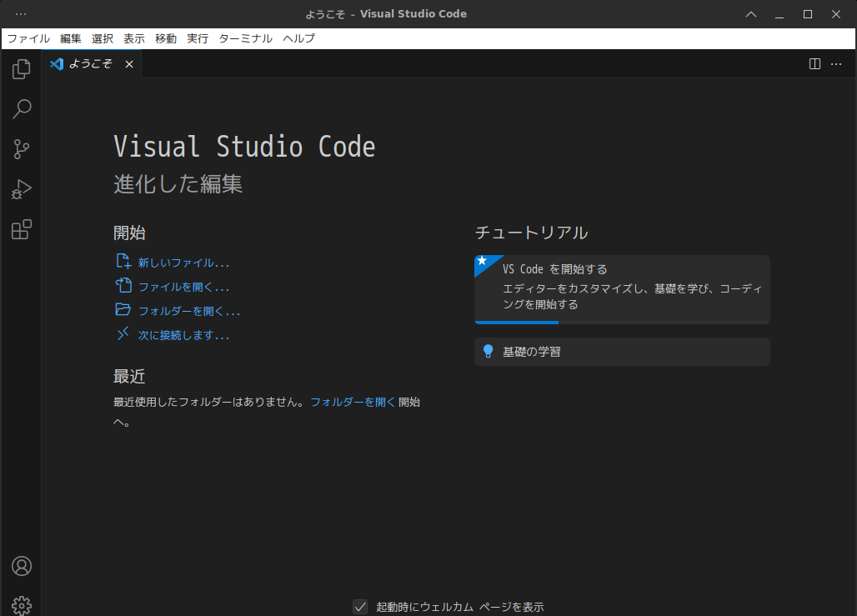857x616 pixels.
Task: Split the editor to the right
Action: [814, 64]
